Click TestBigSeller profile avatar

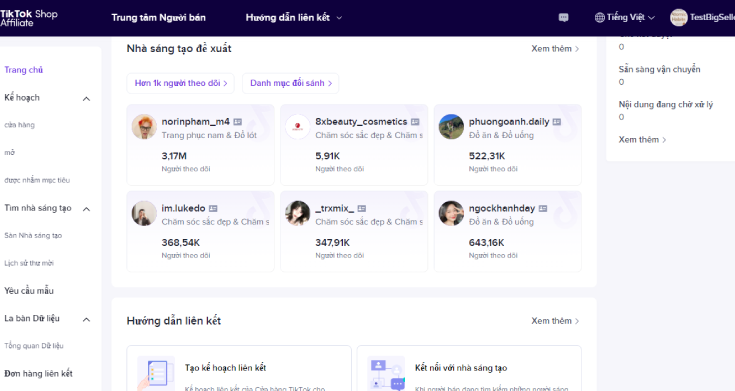click(x=678, y=18)
